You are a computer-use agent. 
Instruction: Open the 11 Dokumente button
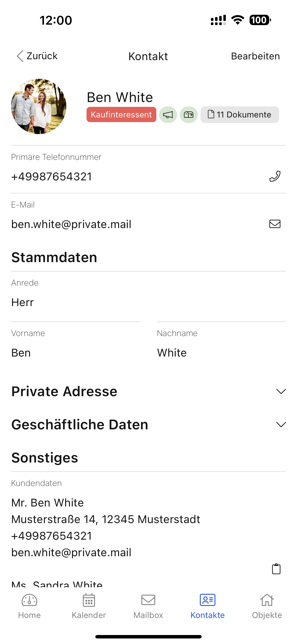click(239, 115)
